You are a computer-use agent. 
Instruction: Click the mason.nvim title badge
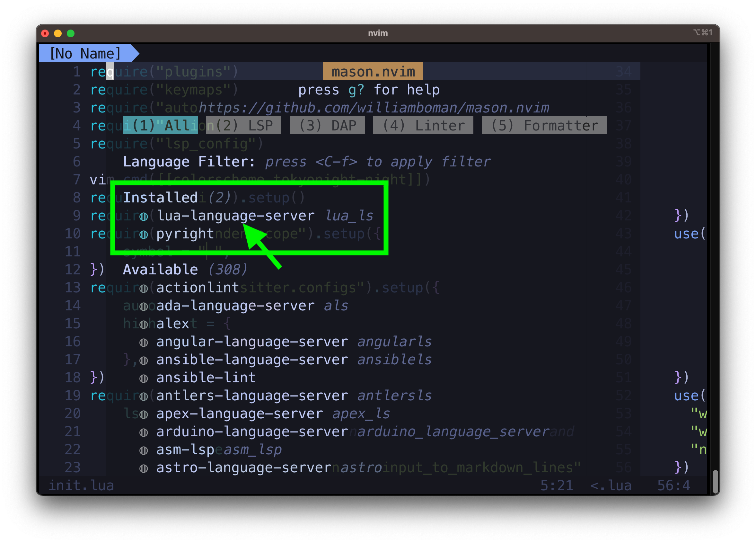click(x=373, y=71)
